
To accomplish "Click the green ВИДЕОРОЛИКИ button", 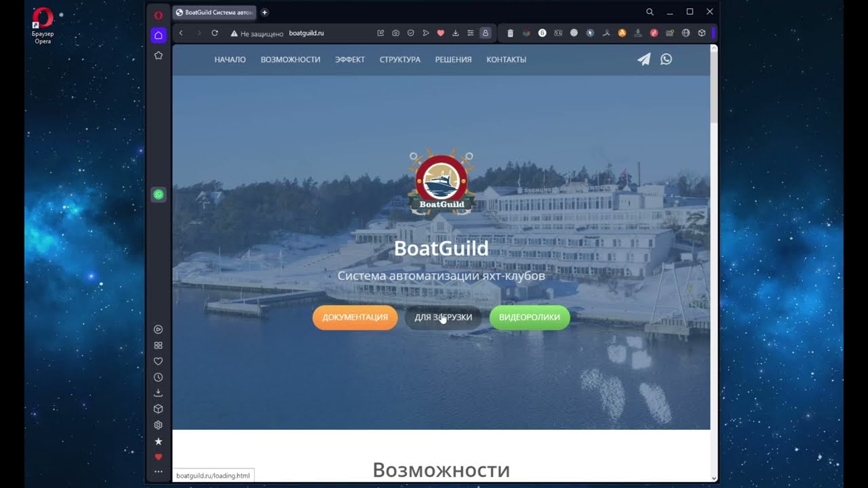I will tap(530, 317).
